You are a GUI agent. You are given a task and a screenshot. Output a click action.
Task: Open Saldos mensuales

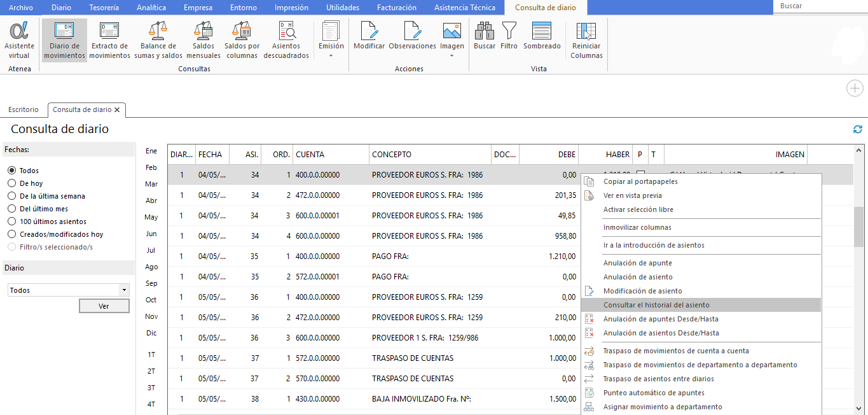(x=203, y=40)
